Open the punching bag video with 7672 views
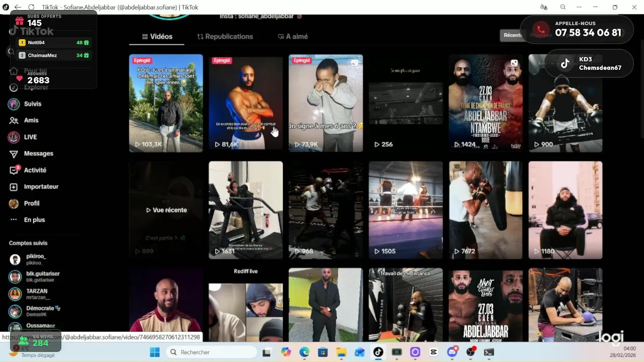Image resolution: width=644 pixels, height=362 pixels. (486, 210)
